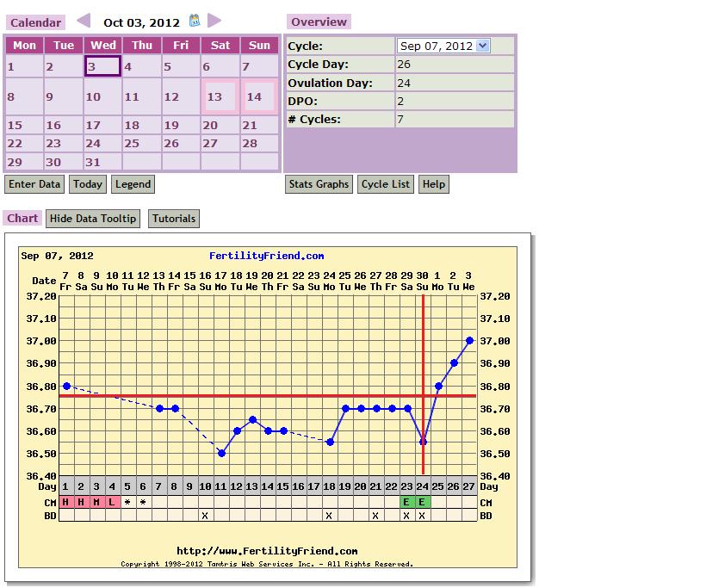Viewport: 725px width, 588px height.
Task: Open Stats Graphs
Action: [x=319, y=184]
